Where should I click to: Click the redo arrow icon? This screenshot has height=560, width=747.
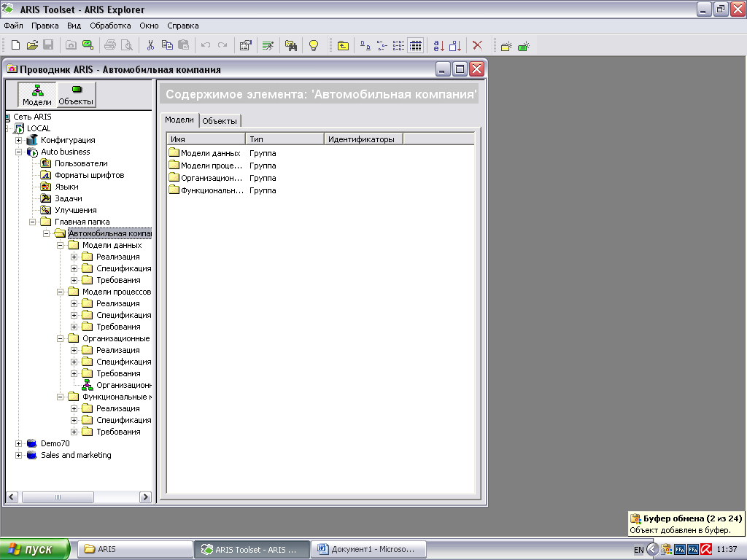[222, 45]
